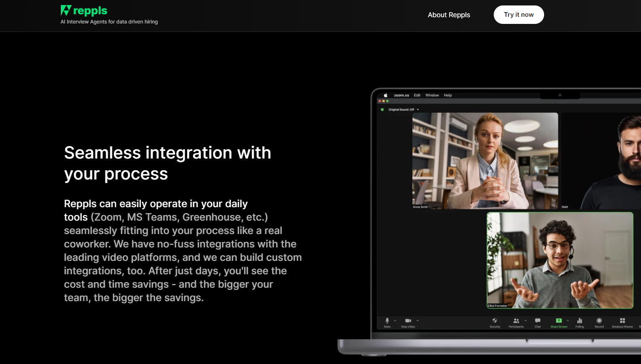
Task: Click the Breakout Rooms grid icon
Action: 622,321
